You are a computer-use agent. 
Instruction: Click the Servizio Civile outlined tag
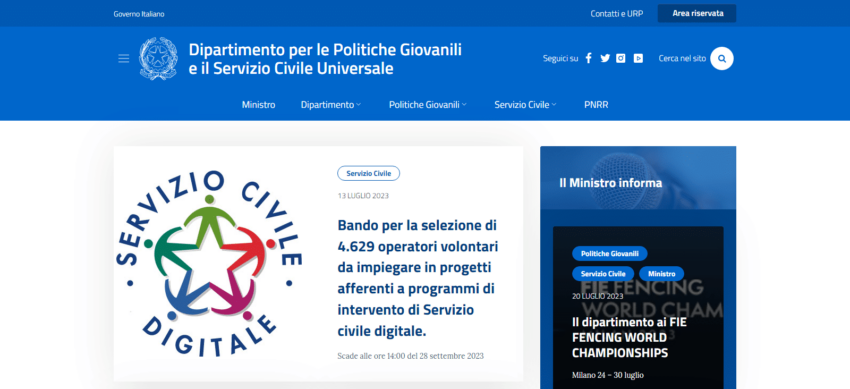[369, 173]
